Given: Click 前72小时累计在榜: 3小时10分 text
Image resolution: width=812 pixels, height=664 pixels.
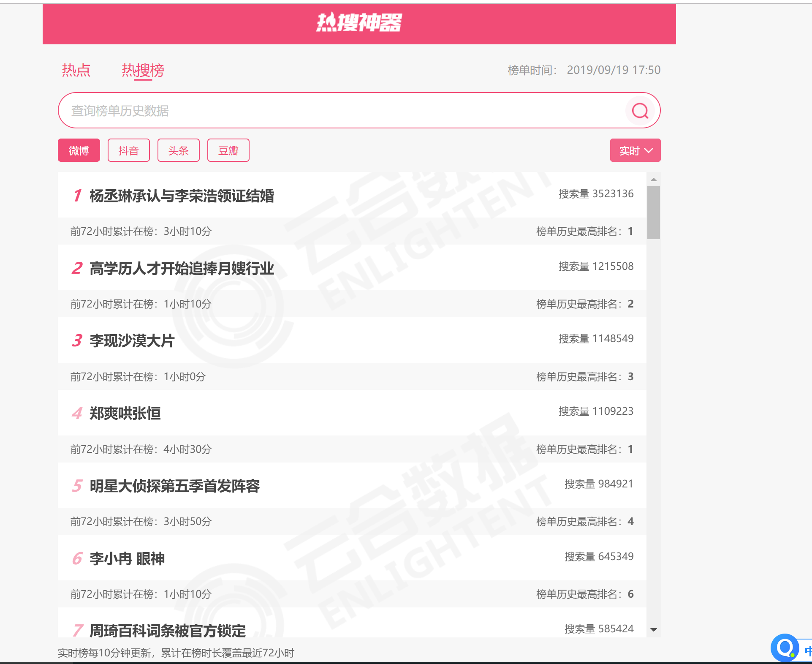Looking at the screenshot, I should coord(141,231).
